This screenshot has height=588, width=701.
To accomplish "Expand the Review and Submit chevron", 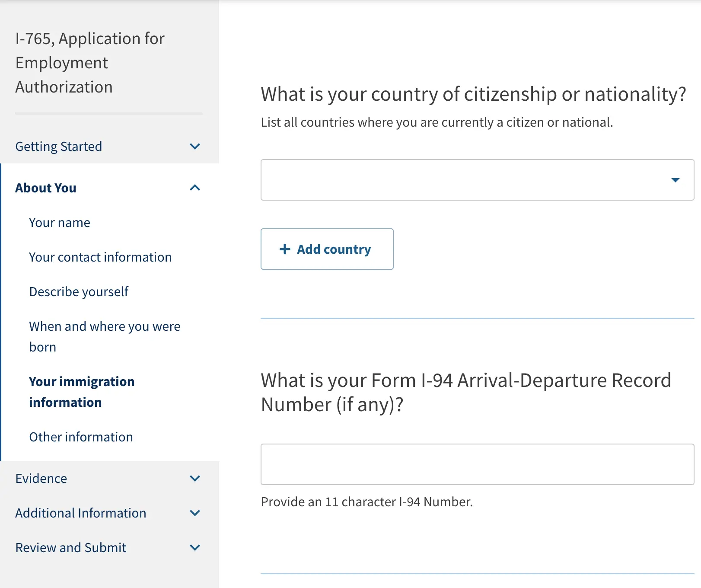I will coord(195,548).
